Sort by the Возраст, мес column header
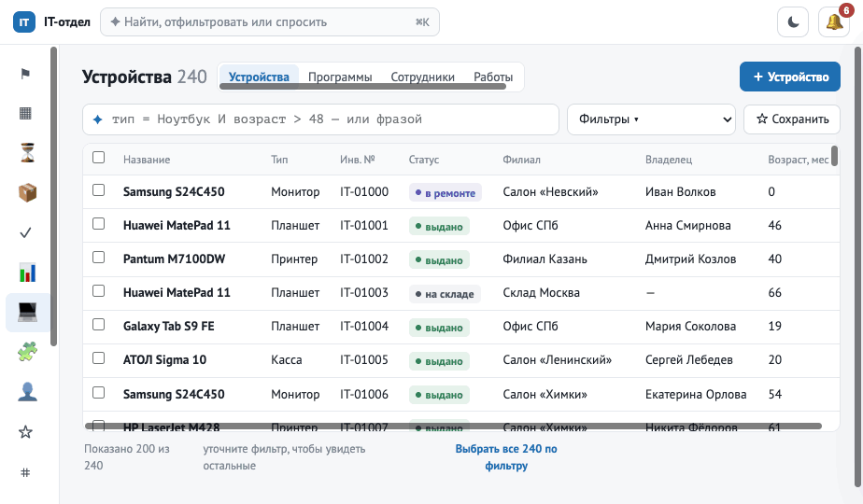This screenshot has height=504, width=863. pyautogui.click(x=798, y=160)
